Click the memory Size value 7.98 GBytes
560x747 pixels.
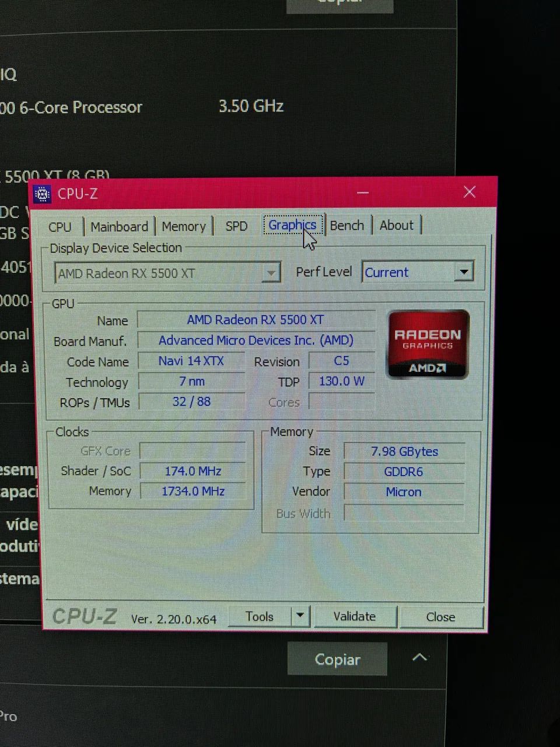point(404,451)
